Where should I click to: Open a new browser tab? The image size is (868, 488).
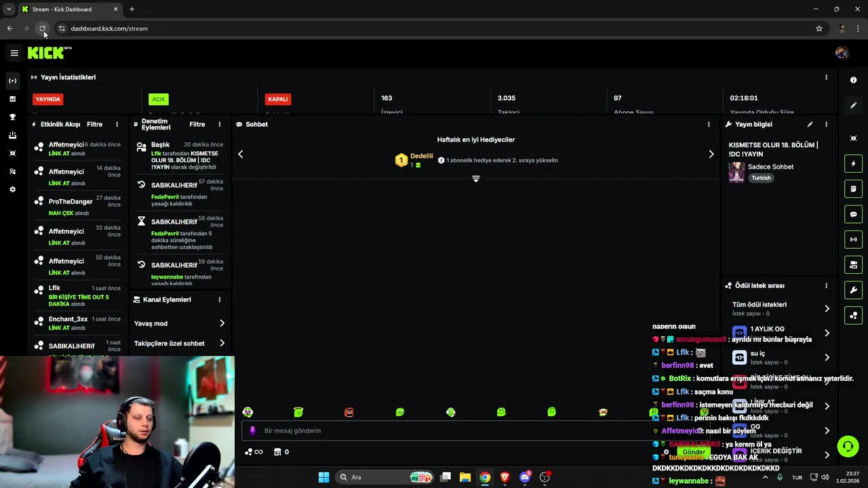tap(132, 9)
